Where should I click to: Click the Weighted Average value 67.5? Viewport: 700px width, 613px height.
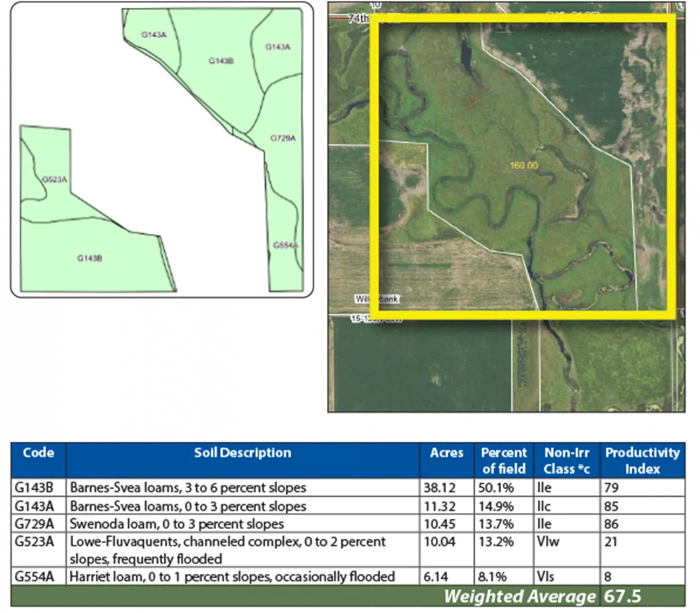pyautogui.click(x=622, y=596)
